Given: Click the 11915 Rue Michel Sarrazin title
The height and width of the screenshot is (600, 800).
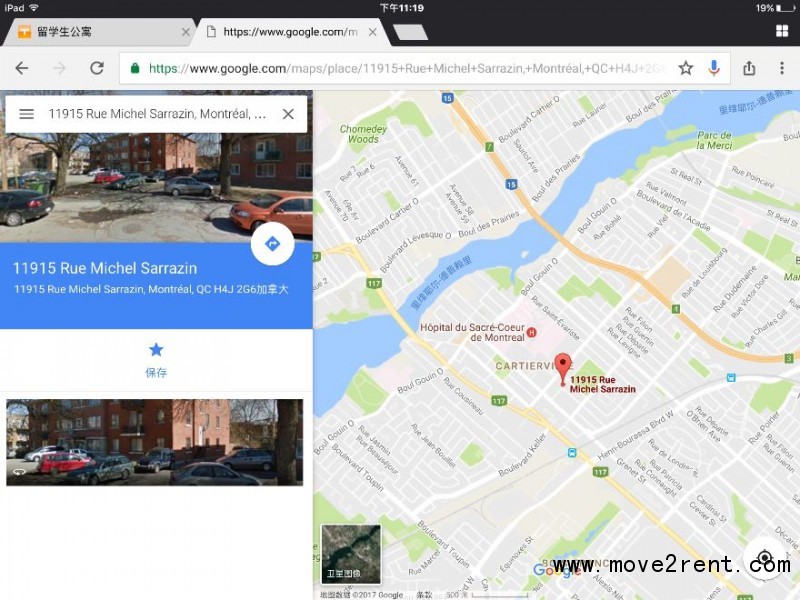Looking at the screenshot, I should [x=105, y=268].
